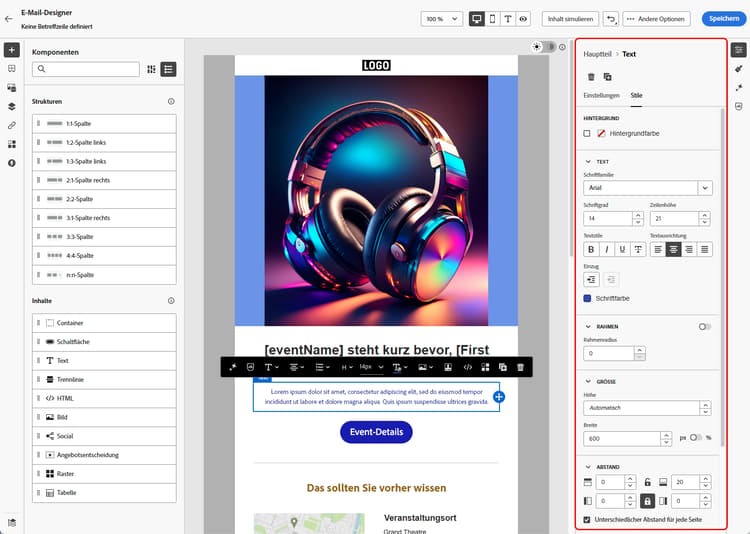750x534 pixels.
Task: Click the Event-Details button in email
Action: click(376, 432)
